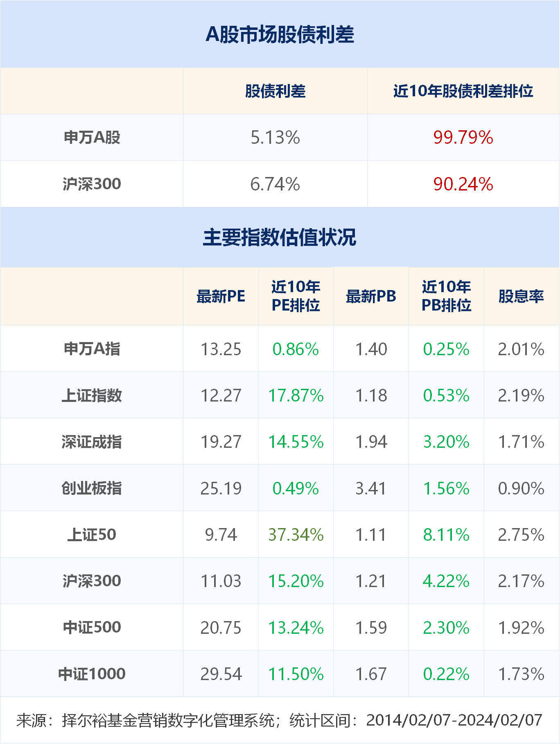560x744 pixels.
Task: Click the 最新PB column header
Action: coord(371,296)
